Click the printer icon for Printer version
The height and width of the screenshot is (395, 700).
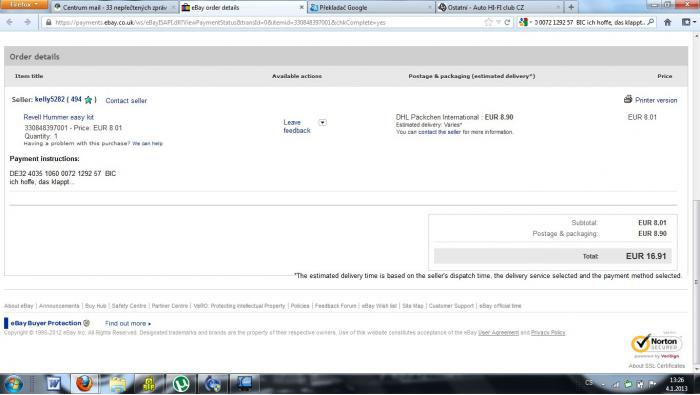point(628,99)
